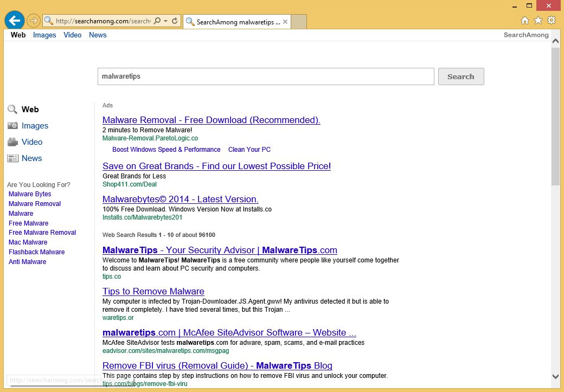
Task: Select the News icon in sidebar
Action: [x=13, y=158]
